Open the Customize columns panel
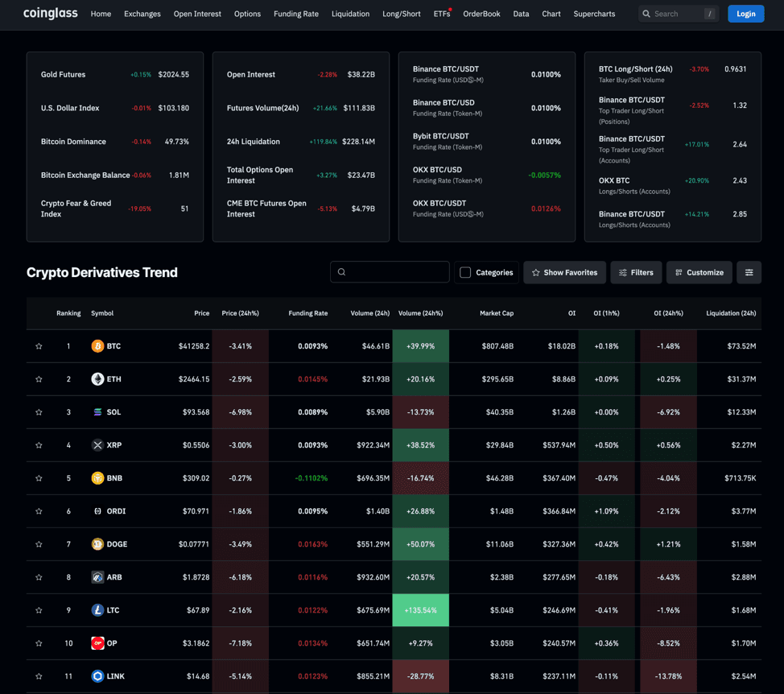Viewport: 784px width, 694px height. (x=699, y=273)
